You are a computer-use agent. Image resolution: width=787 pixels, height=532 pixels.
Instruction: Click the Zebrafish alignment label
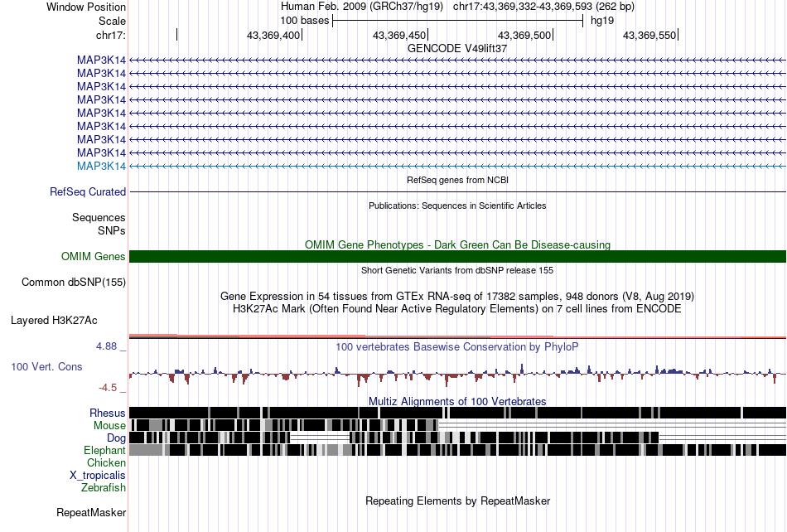tap(104, 487)
